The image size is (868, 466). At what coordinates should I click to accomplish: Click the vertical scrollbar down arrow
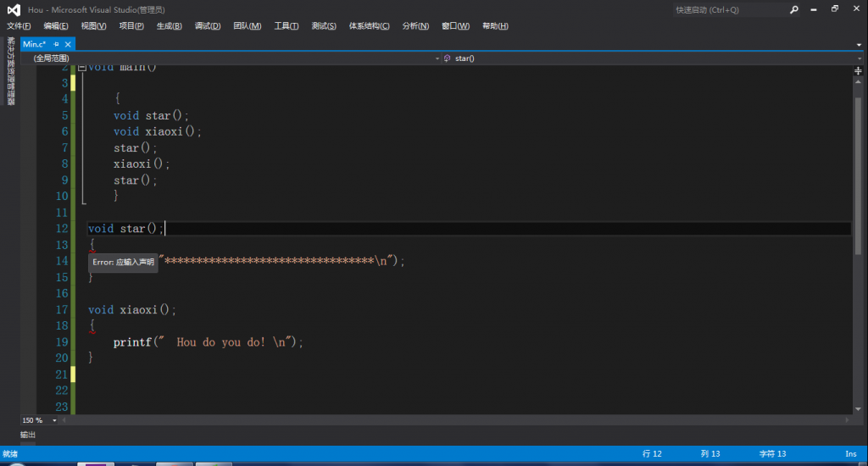click(x=858, y=409)
